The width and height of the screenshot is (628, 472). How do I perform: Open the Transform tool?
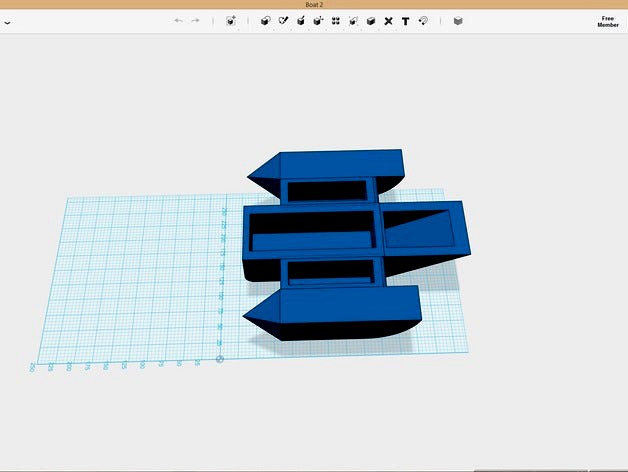pyautogui.click(x=231, y=21)
